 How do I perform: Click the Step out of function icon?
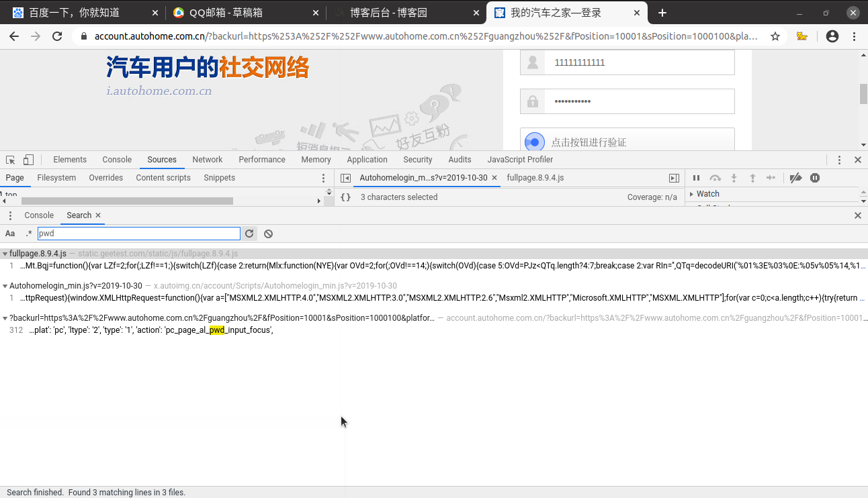(752, 178)
